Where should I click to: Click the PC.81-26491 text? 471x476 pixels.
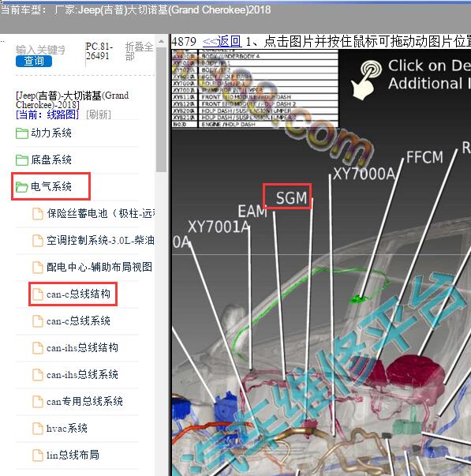click(x=99, y=51)
